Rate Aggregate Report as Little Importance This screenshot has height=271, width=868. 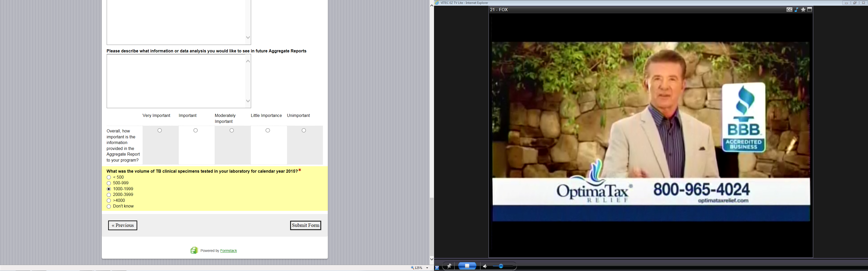(x=268, y=130)
